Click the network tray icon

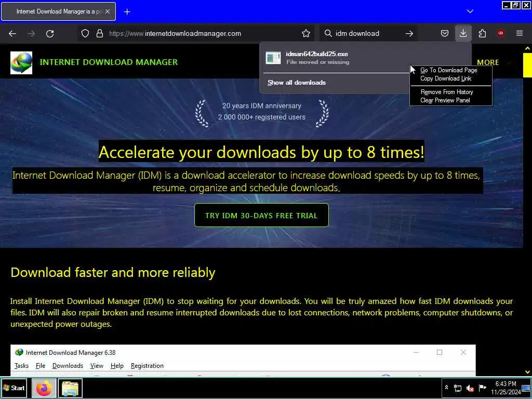click(x=458, y=388)
